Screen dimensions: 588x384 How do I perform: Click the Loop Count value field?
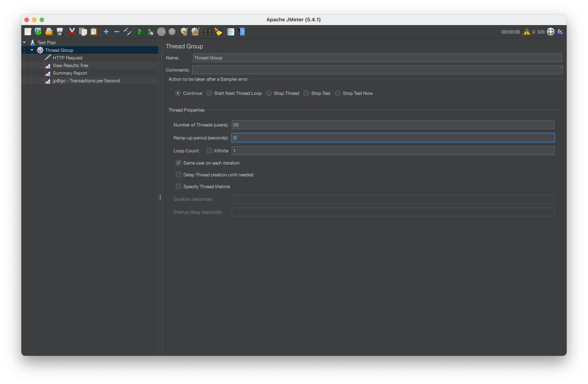[393, 151]
